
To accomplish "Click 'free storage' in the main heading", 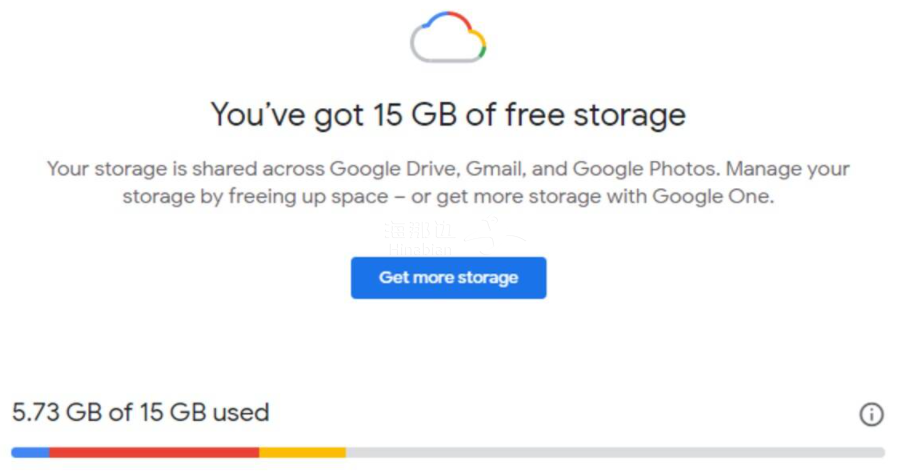I will [x=596, y=115].
